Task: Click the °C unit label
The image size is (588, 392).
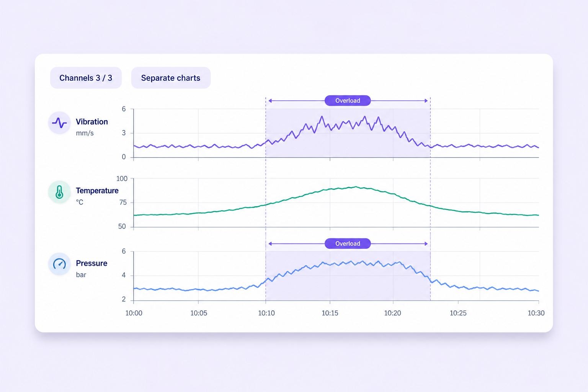Action: point(80,202)
